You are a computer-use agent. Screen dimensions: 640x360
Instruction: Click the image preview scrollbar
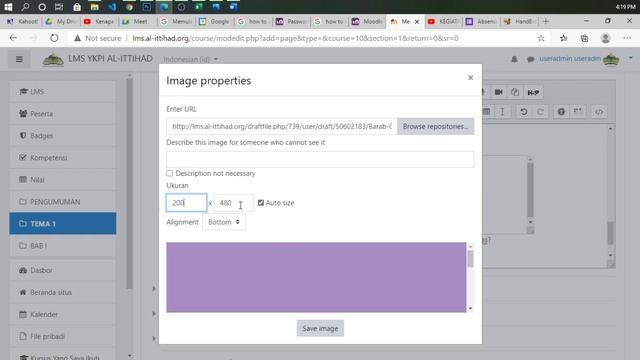coord(470,278)
